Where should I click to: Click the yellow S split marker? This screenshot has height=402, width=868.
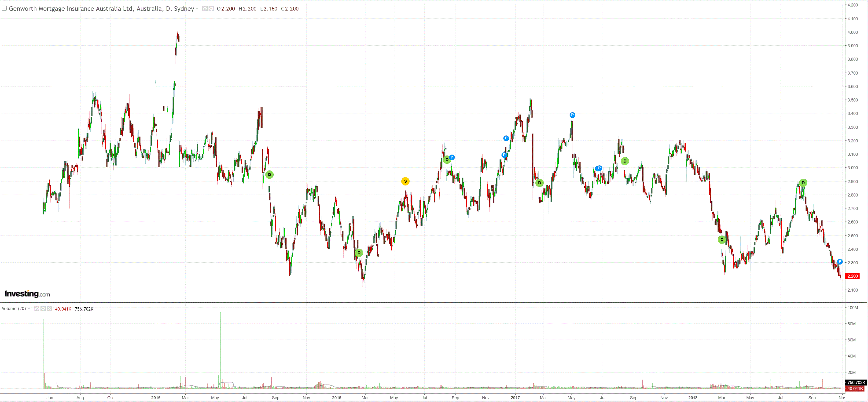(x=405, y=181)
